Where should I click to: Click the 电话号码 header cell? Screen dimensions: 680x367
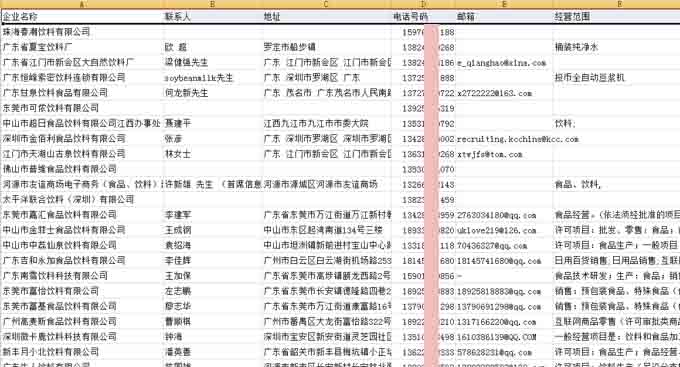coord(423,16)
